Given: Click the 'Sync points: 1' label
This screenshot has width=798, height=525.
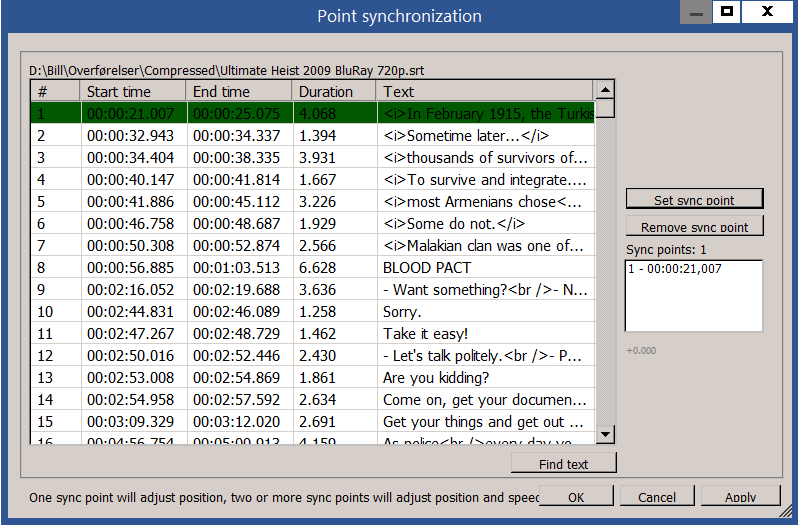Looking at the screenshot, I should tap(666, 249).
